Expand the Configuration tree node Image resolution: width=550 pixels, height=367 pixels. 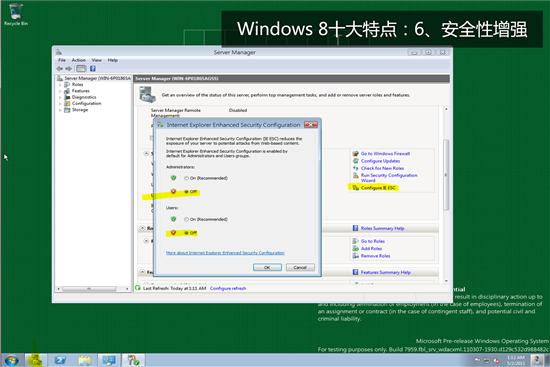(60, 104)
